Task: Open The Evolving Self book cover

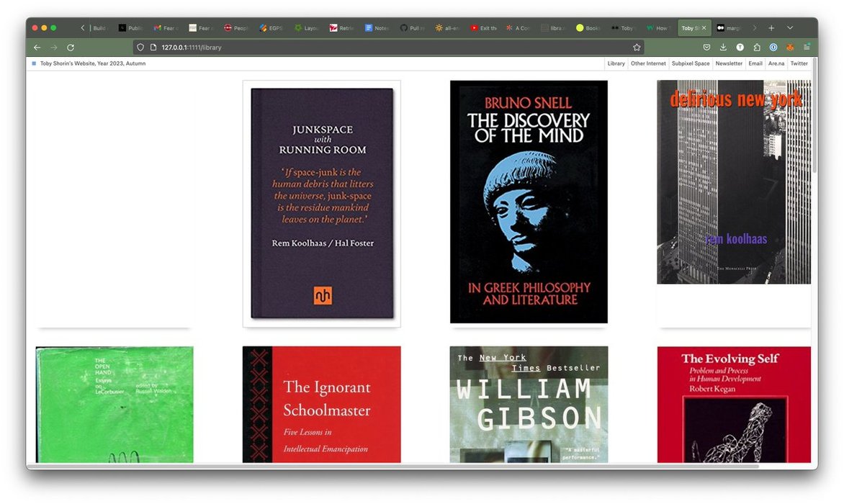Action: [x=734, y=405]
